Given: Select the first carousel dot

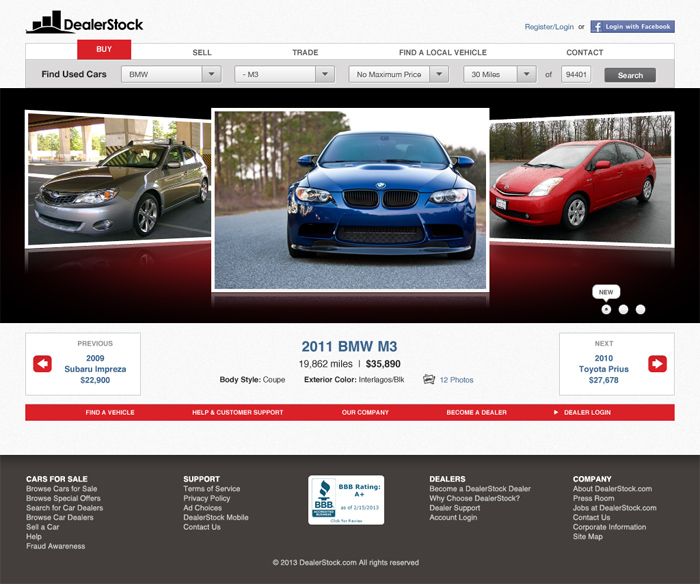Looking at the screenshot, I should point(606,309).
